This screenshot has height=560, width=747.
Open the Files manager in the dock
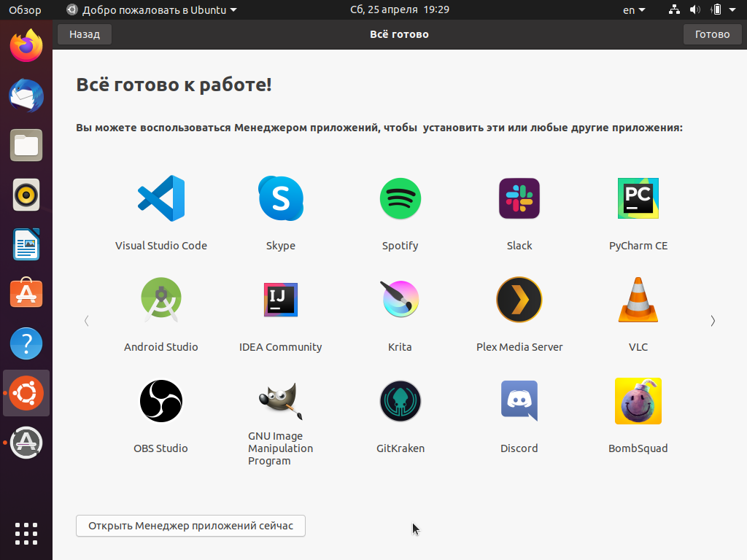pyautogui.click(x=26, y=145)
